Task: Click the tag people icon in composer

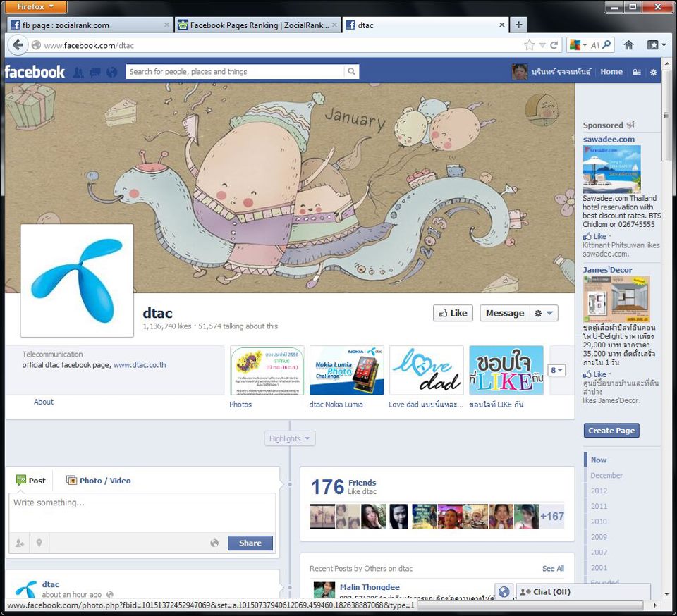Action: 20,543
